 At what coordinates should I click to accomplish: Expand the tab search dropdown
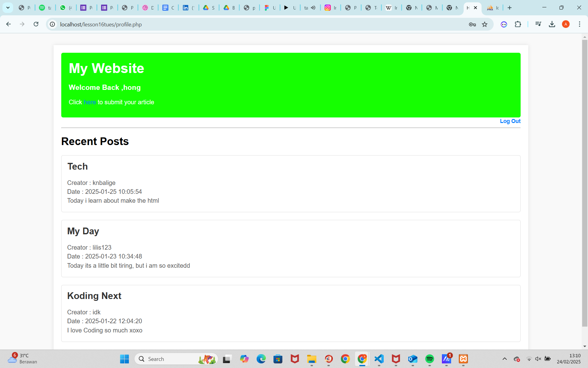coord(8,8)
